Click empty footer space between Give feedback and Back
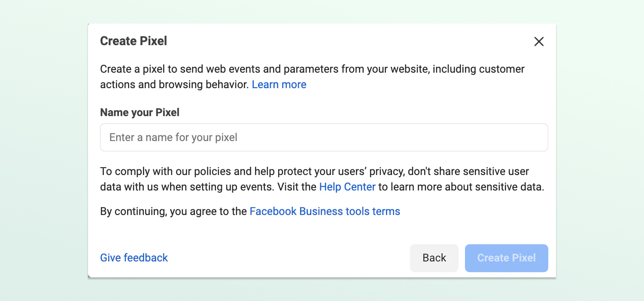644x301 pixels. pyautogui.click(x=288, y=258)
